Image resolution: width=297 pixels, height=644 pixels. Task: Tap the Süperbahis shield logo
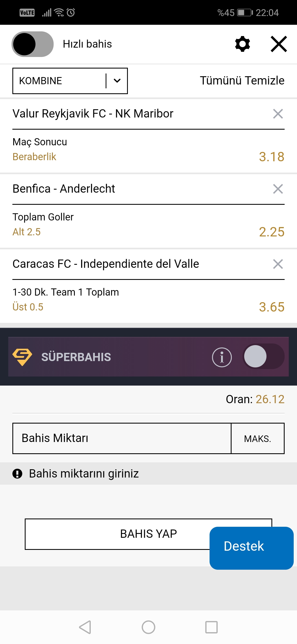22,357
